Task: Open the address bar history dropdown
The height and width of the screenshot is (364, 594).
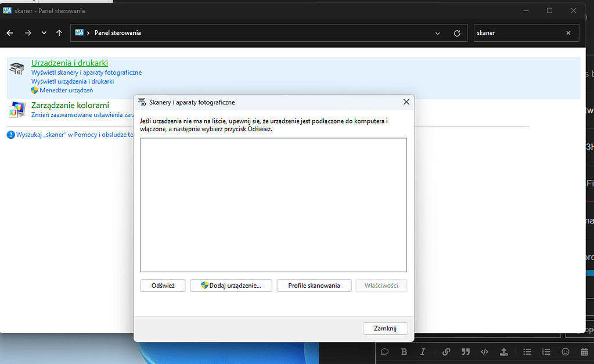Action: tap(438, 33)
